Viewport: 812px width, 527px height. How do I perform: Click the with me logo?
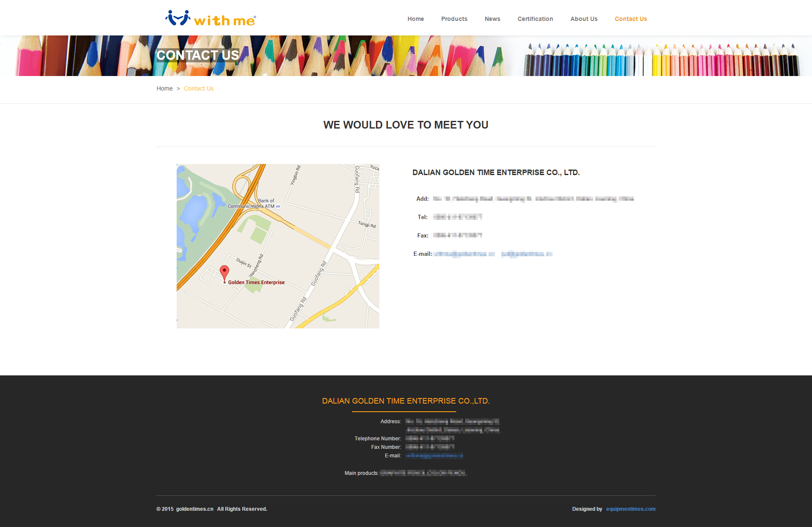210,18
